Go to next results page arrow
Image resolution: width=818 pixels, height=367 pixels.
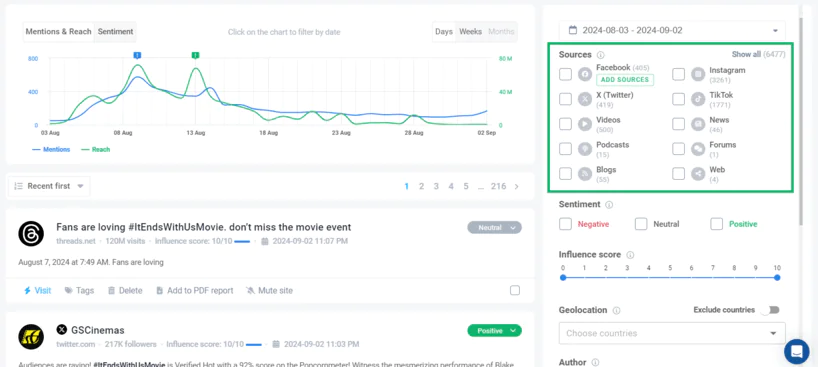(x=516, y=186)
